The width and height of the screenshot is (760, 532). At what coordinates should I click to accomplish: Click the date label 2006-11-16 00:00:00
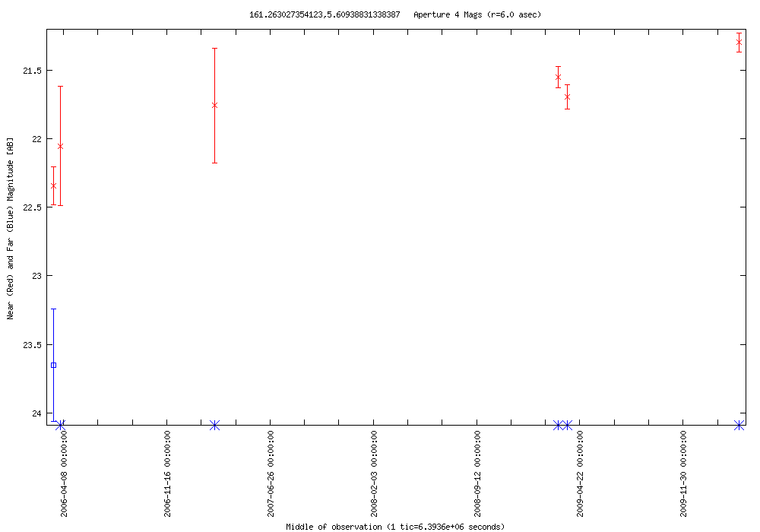[x=167, y=473]
